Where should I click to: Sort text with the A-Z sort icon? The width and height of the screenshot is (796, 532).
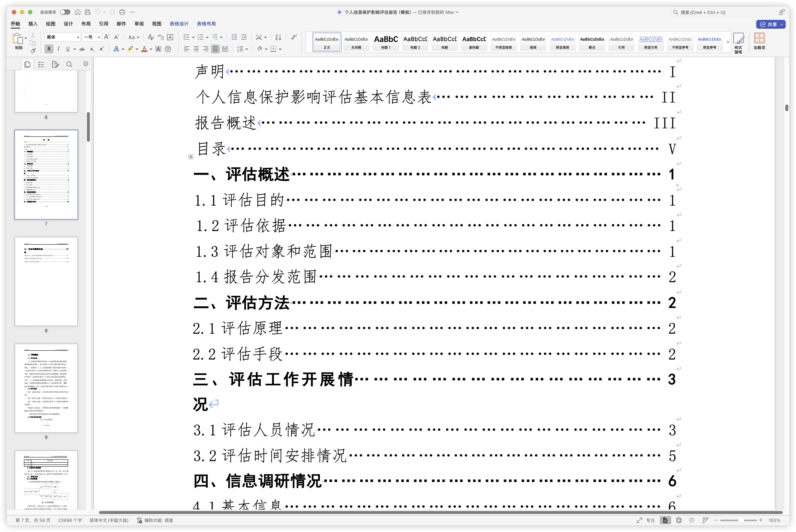(278, 37)
